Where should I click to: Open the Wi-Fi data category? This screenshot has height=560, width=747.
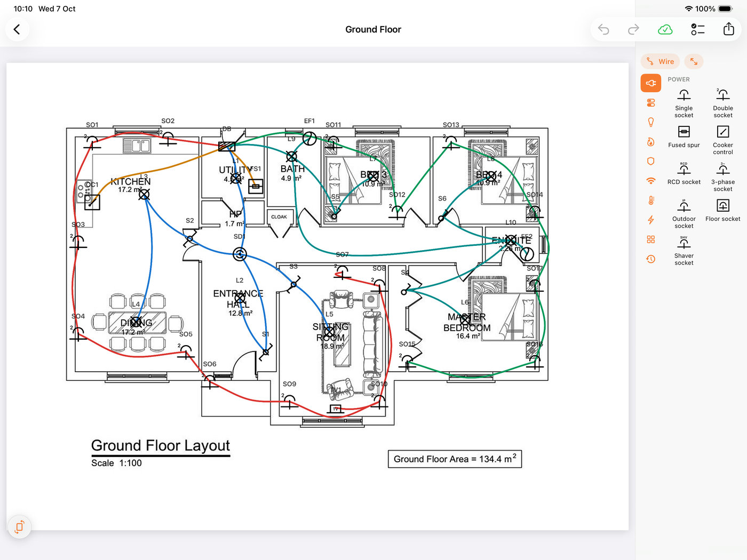pyautogui.click(x=651, y=181)
